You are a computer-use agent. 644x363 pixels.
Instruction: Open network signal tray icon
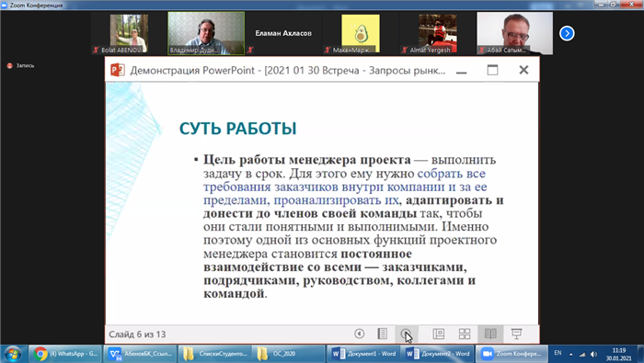(x=582, y=354)
